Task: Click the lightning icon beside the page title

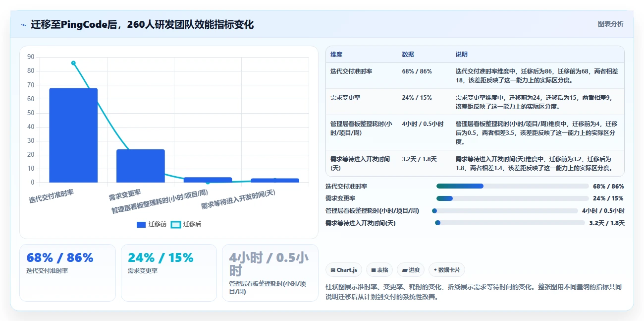Action: point(23,25)
